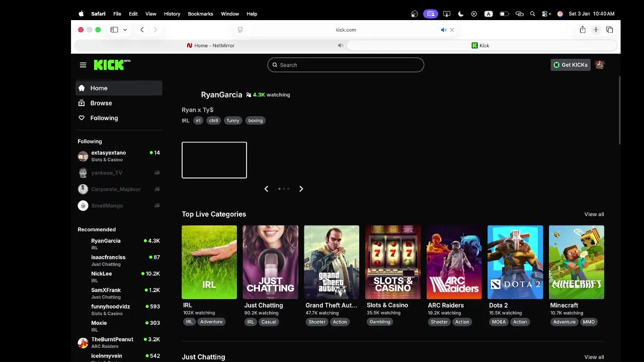Click the Home icon in the Kick sidebar
The image size is (644, 362).
pyautogui.click(x=82, y=88)
